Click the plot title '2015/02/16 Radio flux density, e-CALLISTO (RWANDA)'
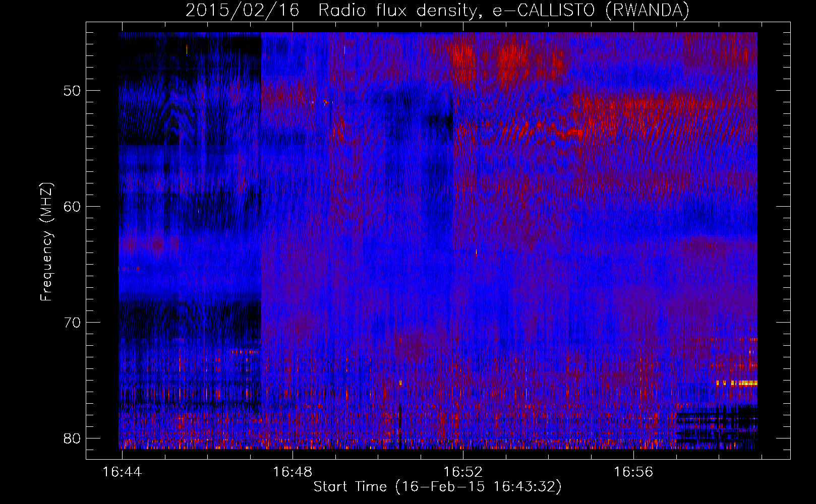 pyautogui.click(x=437, y=10)
